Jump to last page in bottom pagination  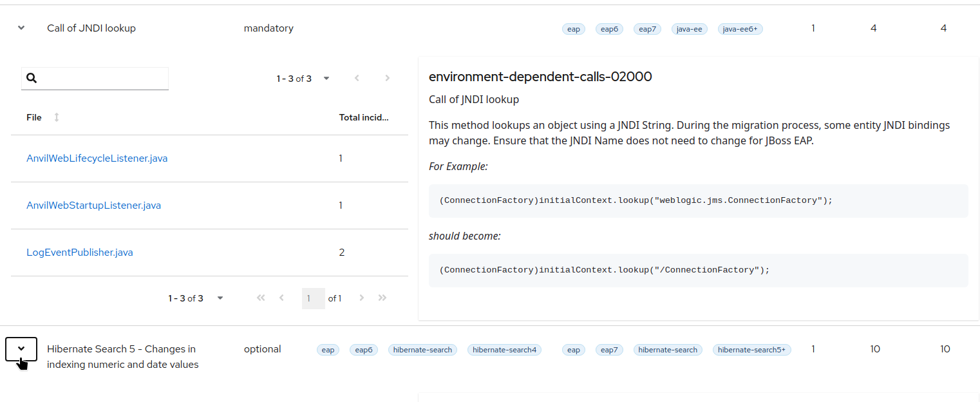click(x=382, y=298)
